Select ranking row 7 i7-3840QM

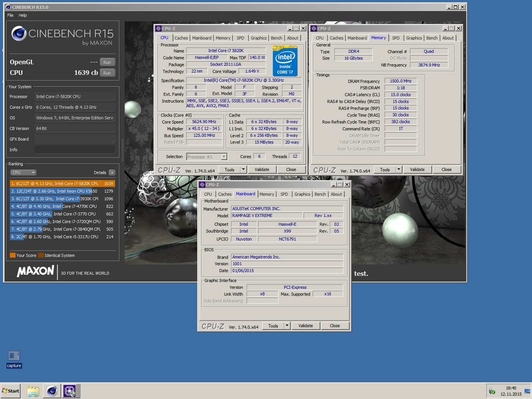coord(62,229)
